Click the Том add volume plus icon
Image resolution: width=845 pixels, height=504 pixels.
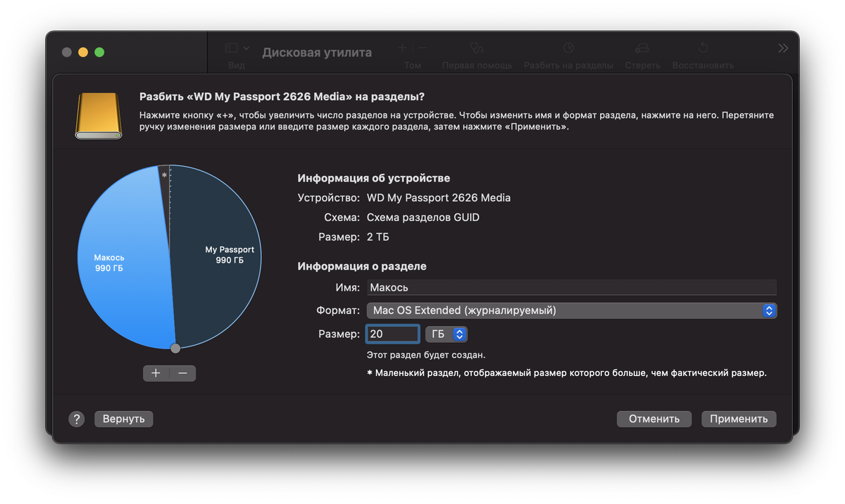coord(402,49)
